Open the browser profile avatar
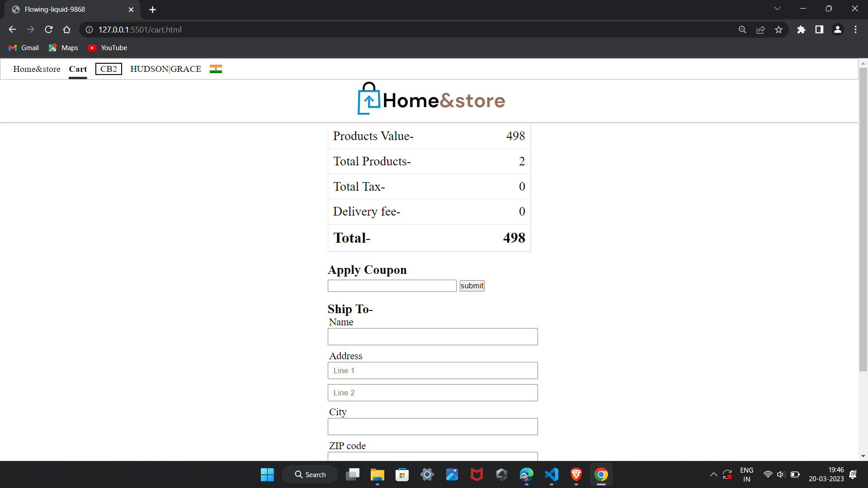 click(x=838, y=29)
